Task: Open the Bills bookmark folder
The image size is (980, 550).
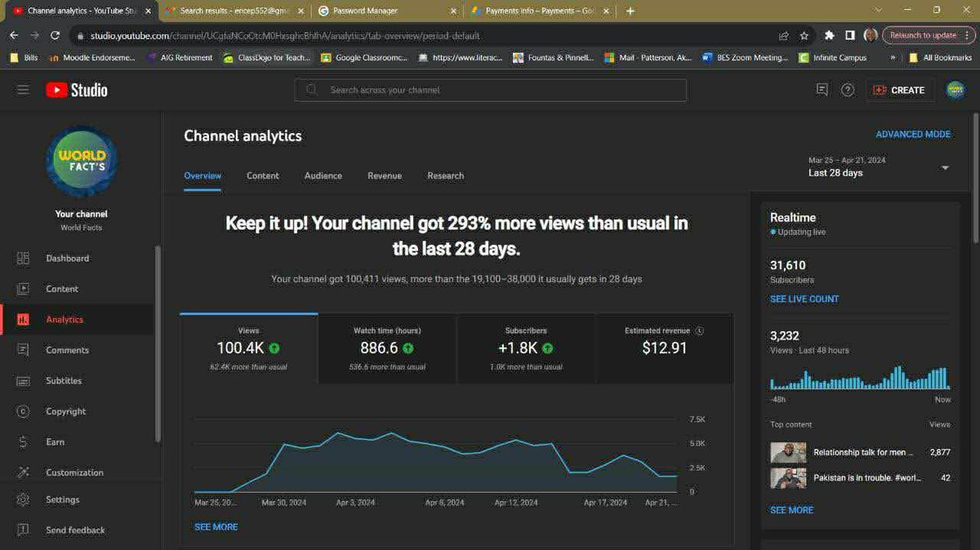Action: point(24,58)
